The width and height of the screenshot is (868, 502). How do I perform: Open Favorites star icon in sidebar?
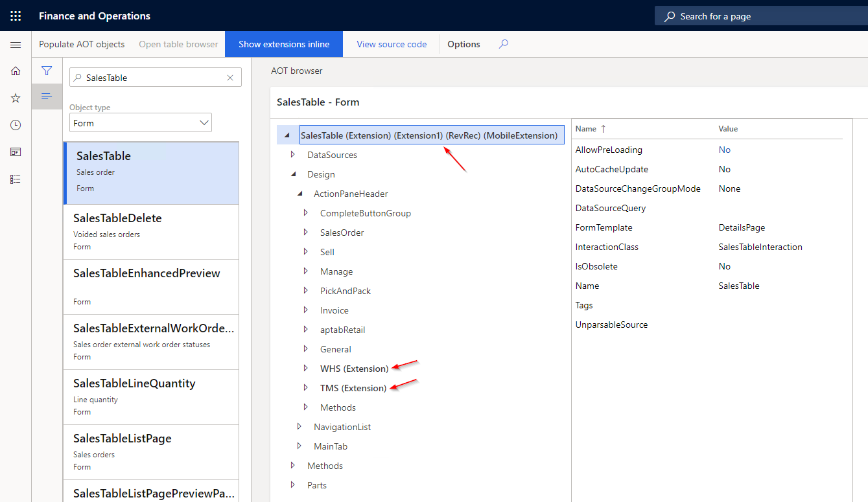(x=16, y=98)
